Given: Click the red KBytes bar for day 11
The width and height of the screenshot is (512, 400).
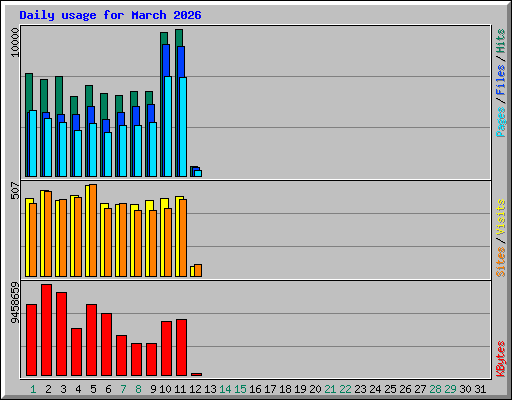Looking at the screenshot, I should 181,348.
